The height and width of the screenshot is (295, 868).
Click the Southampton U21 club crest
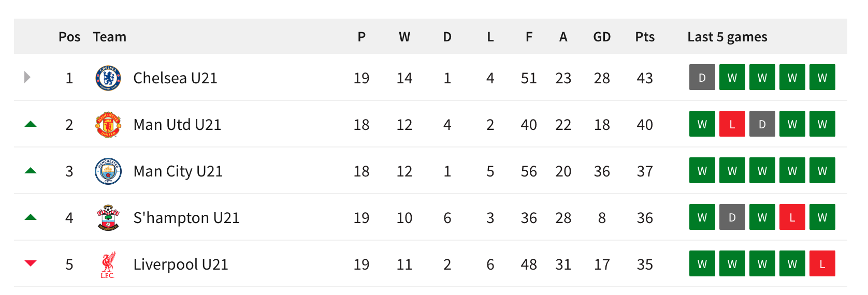[108, 218]
